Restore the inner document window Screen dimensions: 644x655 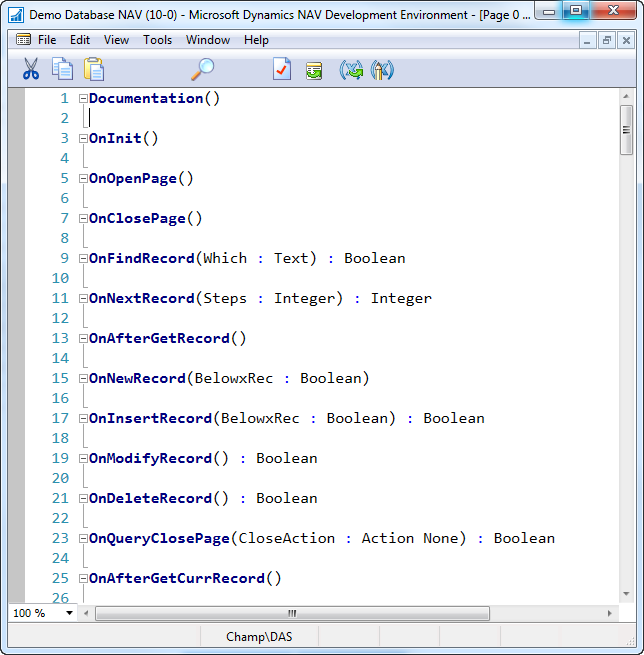[606, 41]
